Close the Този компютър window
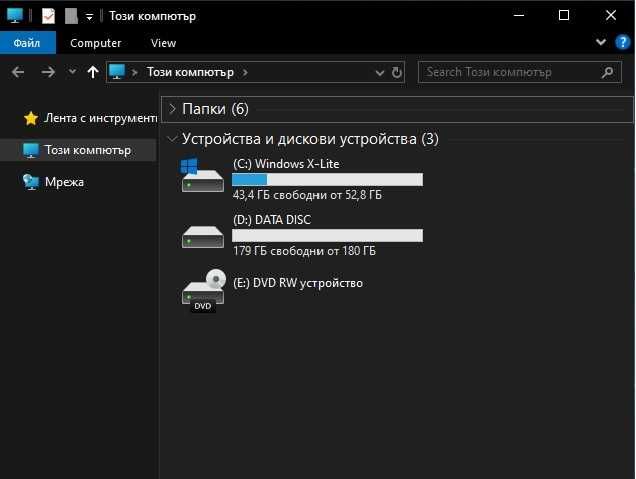 (x=611, y=15)
